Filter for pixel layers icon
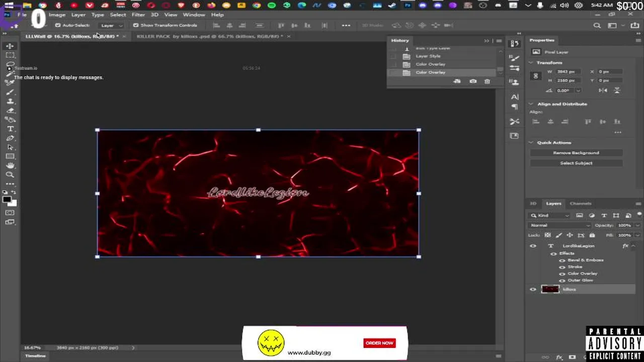Image resolution: width=644 pixels, height=362 pixels. [580, 215]
